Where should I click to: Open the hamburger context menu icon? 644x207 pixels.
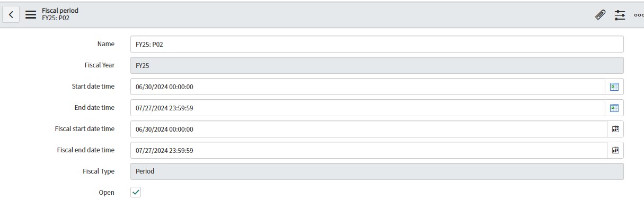click(x=31, y=14)
